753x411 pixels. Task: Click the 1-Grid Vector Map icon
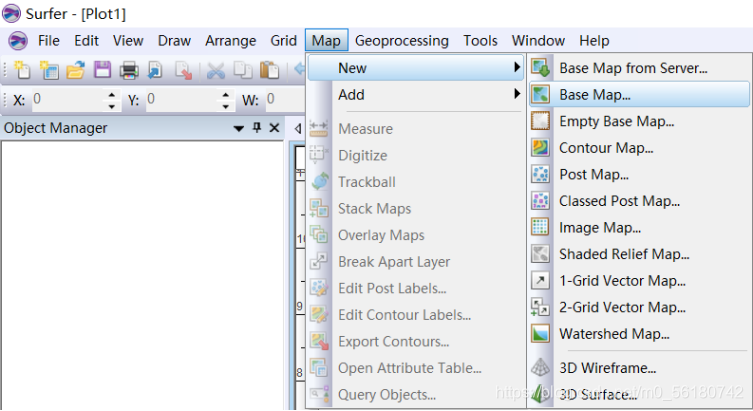(x=540, y=280)
